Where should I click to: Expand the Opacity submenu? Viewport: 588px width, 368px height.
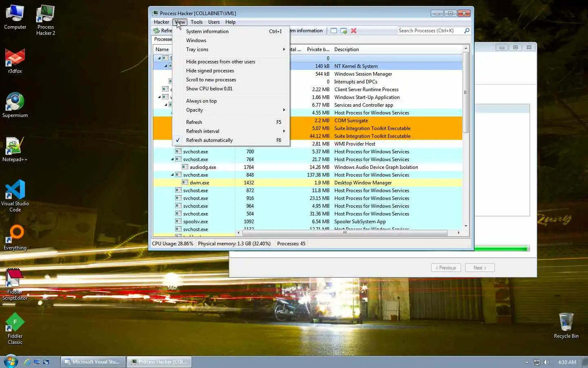point(231,110)
